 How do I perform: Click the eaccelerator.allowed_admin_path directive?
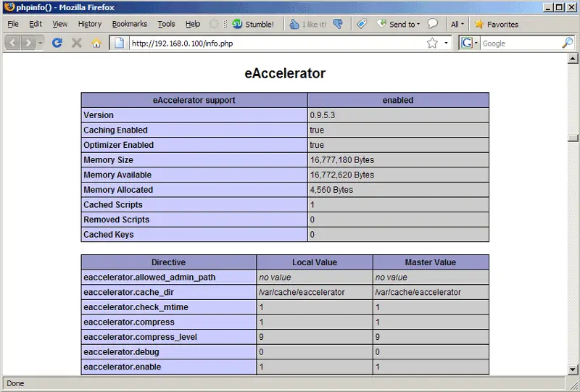pos(149,278)
